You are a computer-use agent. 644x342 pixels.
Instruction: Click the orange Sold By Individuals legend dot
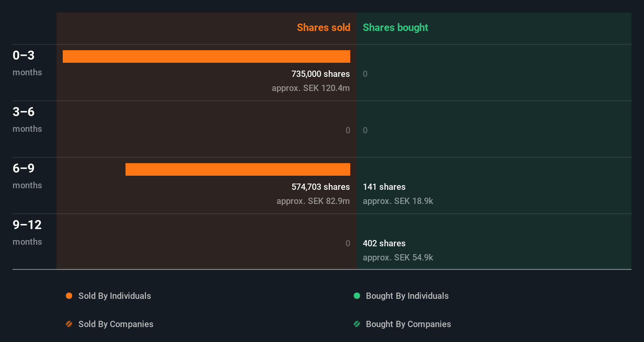pyautogui.click(x=69, y=296)
